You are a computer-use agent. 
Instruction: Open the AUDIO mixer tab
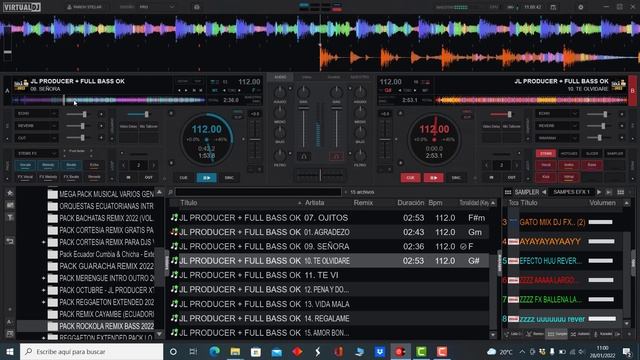(280, 77)
